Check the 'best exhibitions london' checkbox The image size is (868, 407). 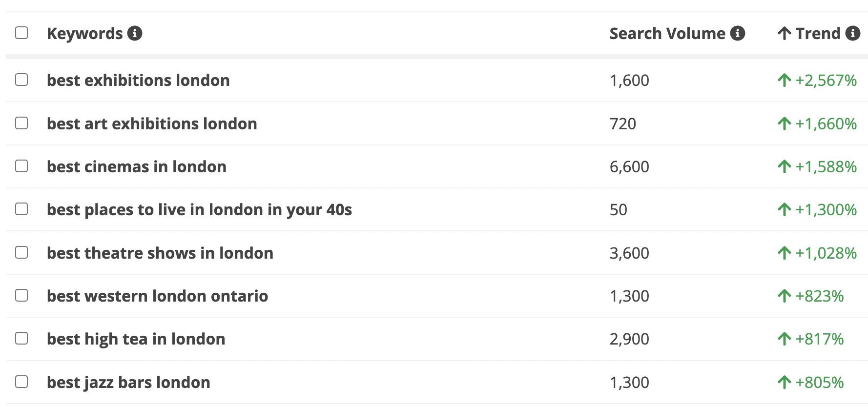pos(21,80)
